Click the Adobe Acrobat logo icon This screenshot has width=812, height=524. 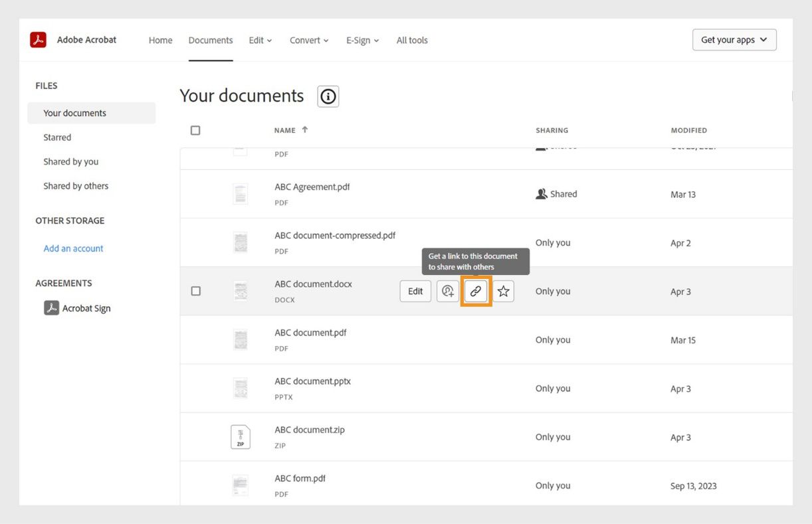click(x=38, y=39)
